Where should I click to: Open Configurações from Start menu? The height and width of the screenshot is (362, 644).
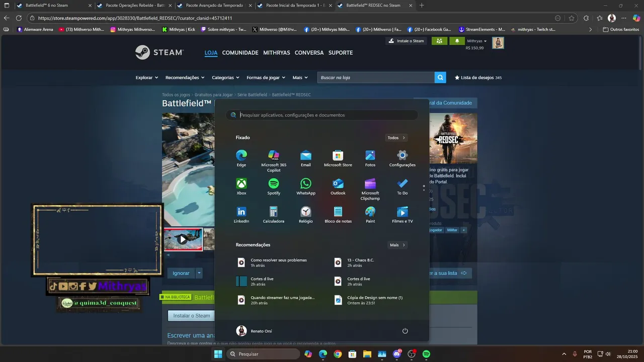click(403, 158)
